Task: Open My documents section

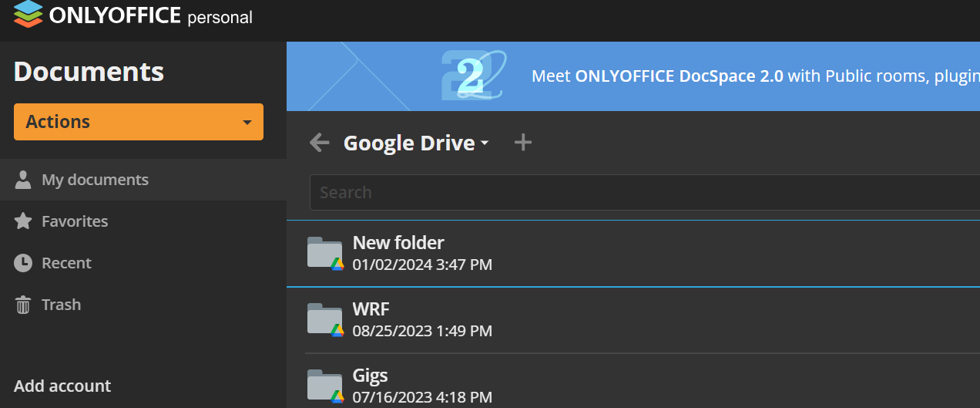Action: 143,180
